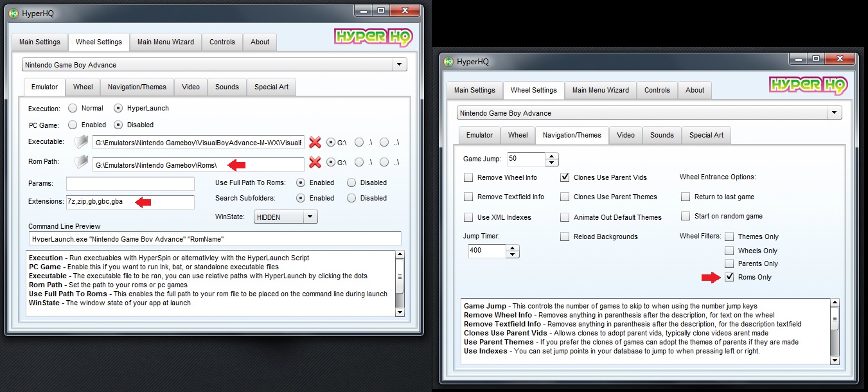This screenshot has width=868, height=392.
Task: Open the WinState HIDDEN dropdown
Action: click(310, 217)
